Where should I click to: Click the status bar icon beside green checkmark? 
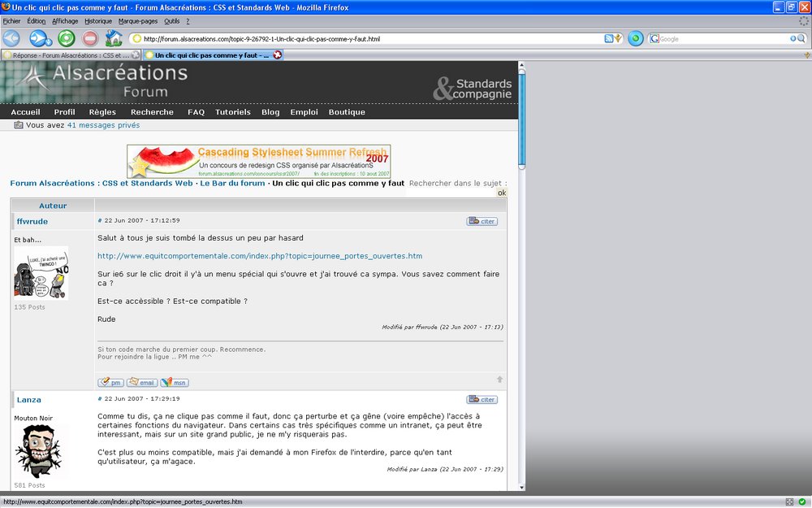pos(789,501)
